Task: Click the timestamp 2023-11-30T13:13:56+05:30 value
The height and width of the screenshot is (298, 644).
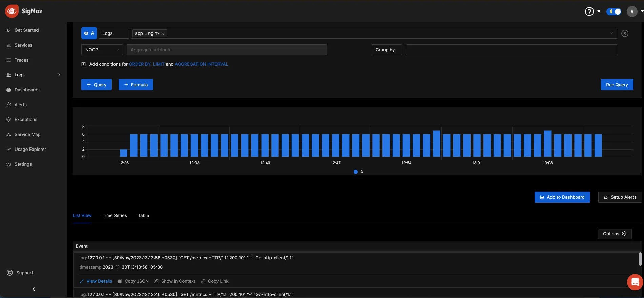Action: click(132, 267)
